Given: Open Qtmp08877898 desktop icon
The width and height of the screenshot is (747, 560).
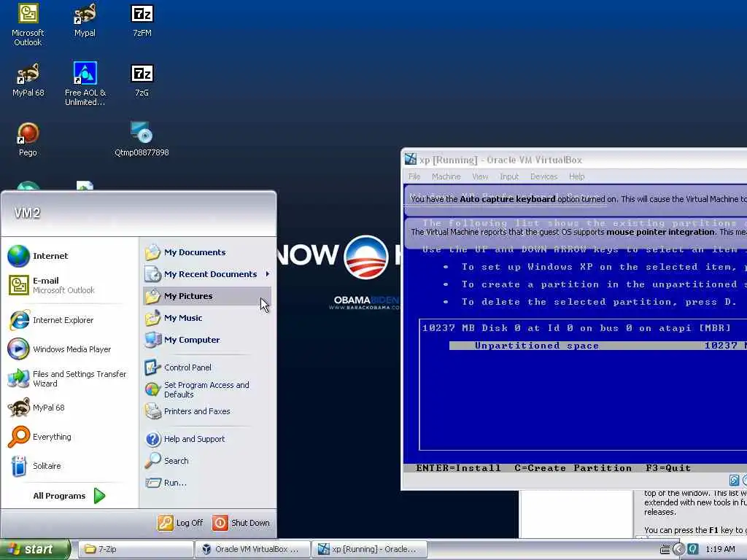Looking at the screenshot, I should coord(142,139).
